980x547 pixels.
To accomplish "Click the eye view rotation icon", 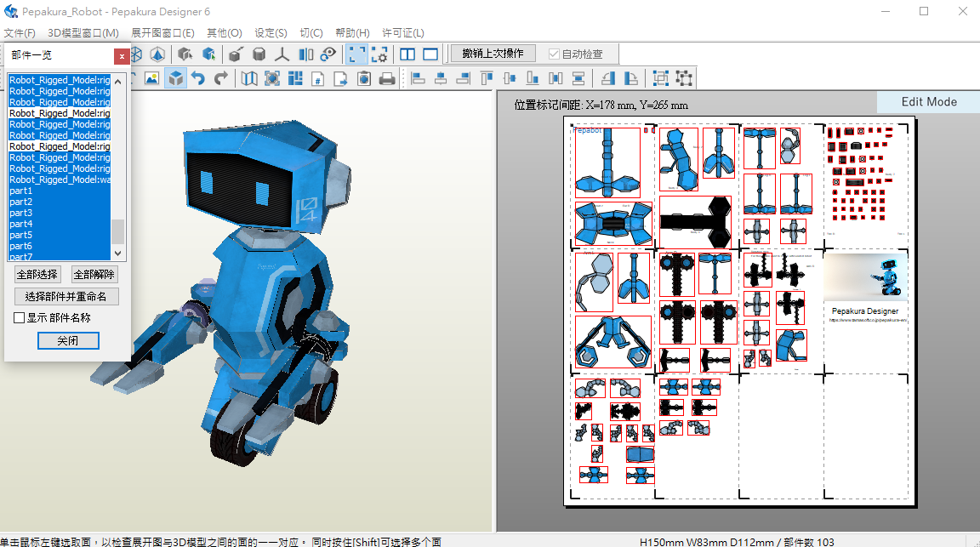I will point(328,54).
